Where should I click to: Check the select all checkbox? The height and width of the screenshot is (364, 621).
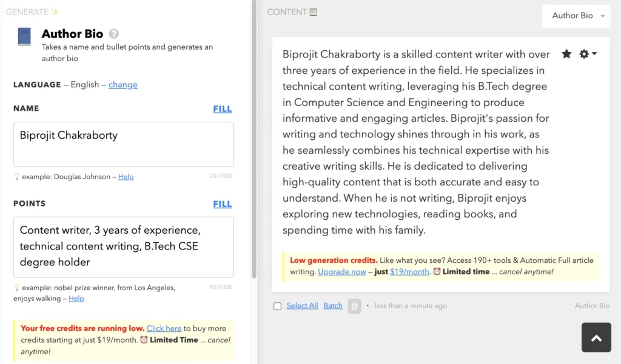[x=277, y=306]
